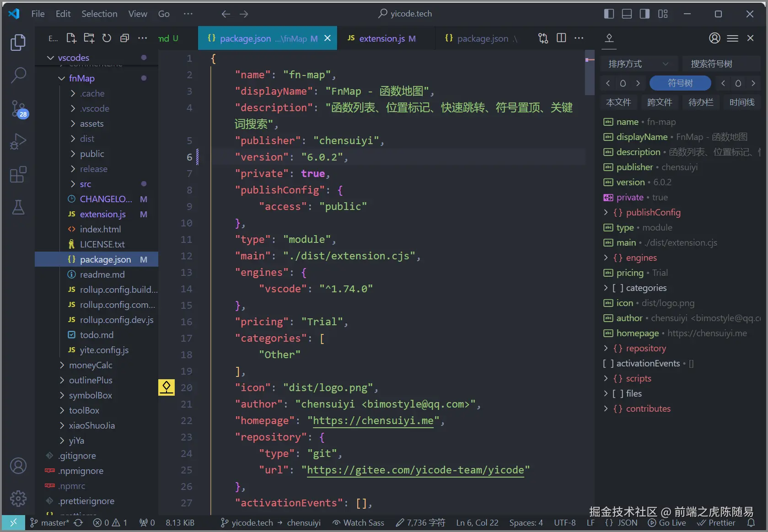
Task: Open Source Control showing 28 pending changes
Action: point(18,108)
